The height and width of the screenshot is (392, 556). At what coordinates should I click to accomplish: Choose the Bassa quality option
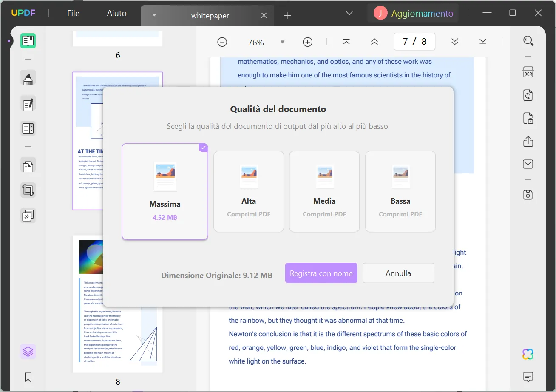coord(400,191)
